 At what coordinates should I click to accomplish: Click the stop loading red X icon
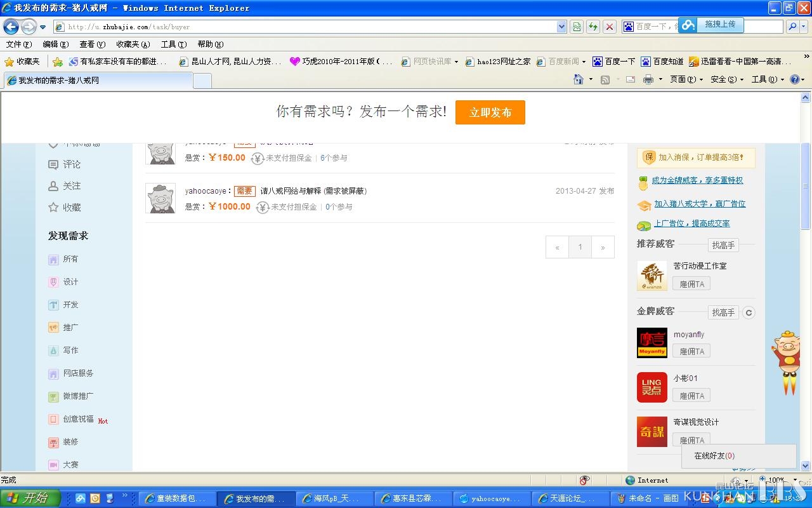pyautogui.click(x=609, y=27)
